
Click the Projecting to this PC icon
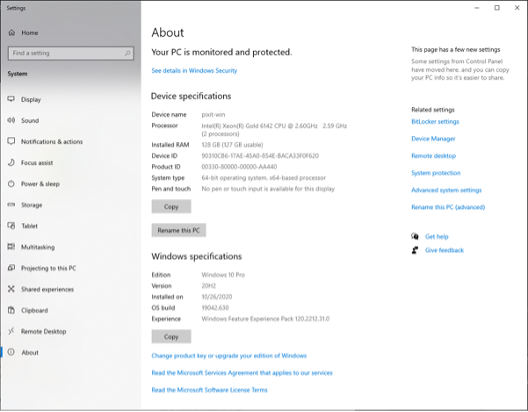[x=11, y=268]
